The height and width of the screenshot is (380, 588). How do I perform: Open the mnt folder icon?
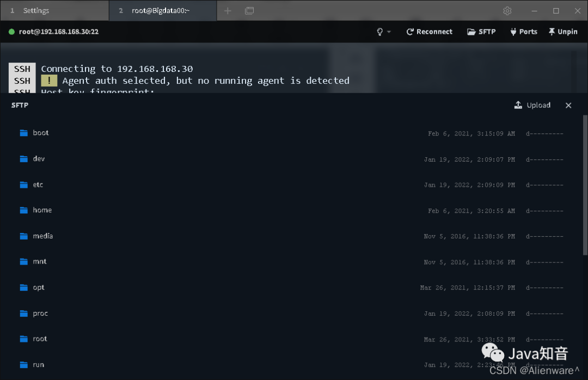pyautogui.click(x=24, y=261)
